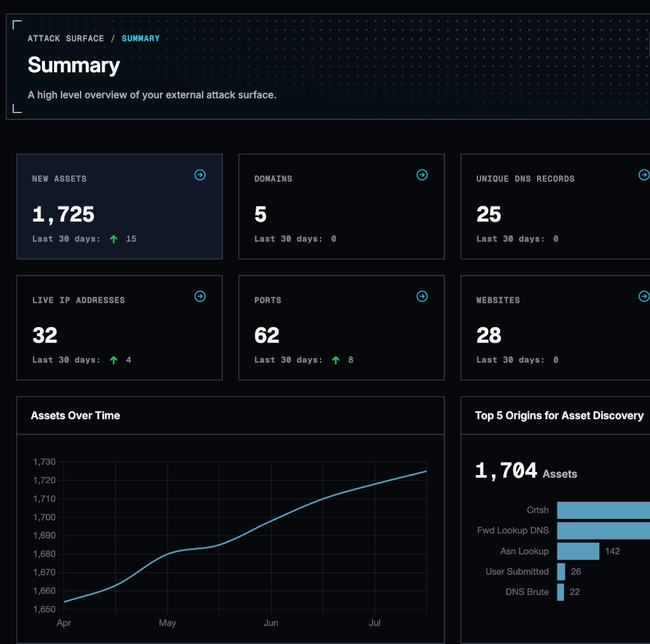Click the green up arrow beside 8

point(336,360)
